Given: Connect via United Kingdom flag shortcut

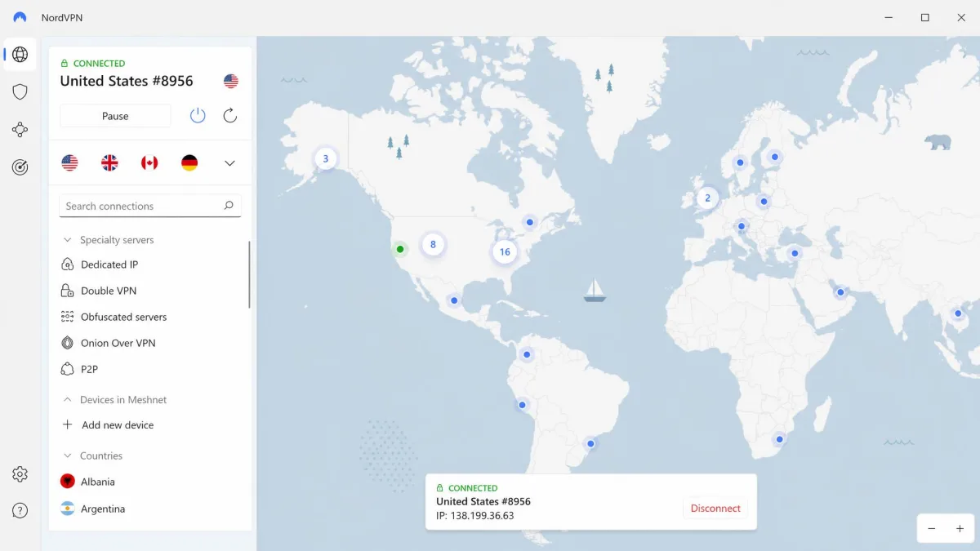Looking at the screenshot, I should [109, 163].
